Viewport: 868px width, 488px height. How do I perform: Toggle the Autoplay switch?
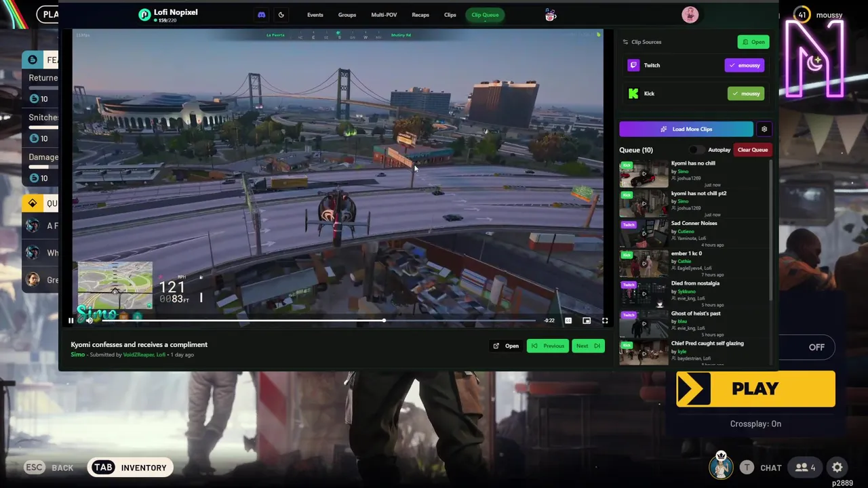(x=695, y=150)
